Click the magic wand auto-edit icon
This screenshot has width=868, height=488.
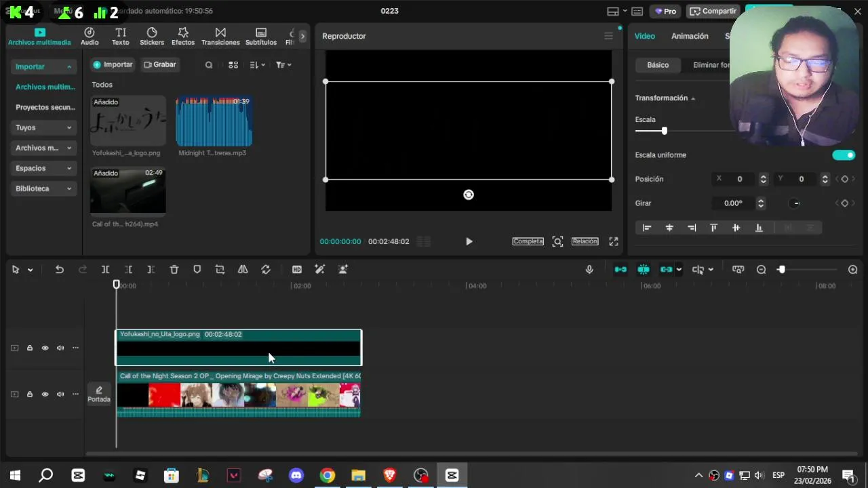point(320,270)
